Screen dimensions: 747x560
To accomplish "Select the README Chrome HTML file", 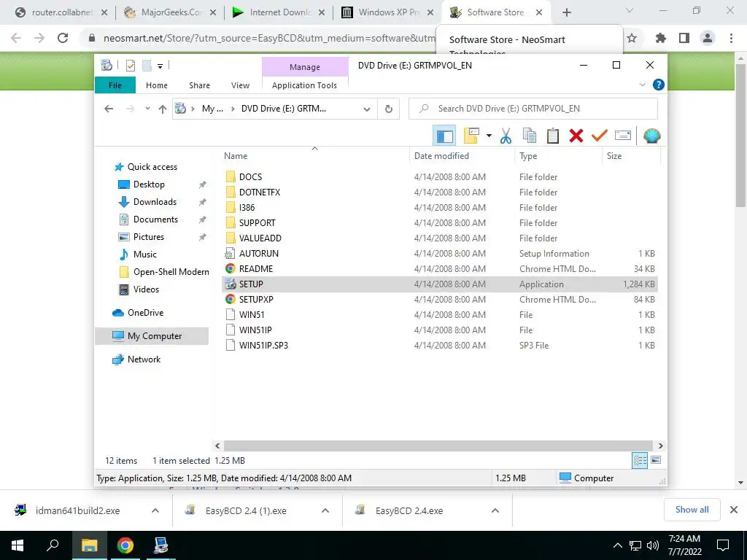I will [x=256, y=268].
